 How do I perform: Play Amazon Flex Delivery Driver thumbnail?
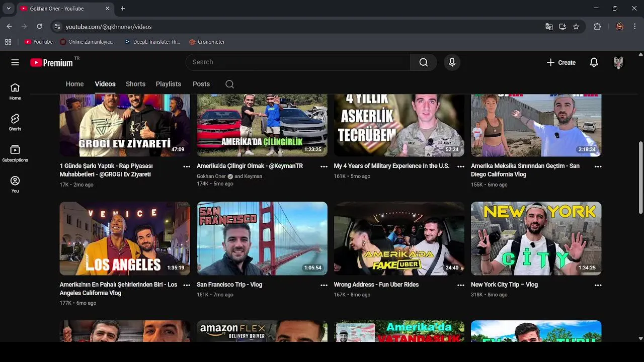pos(262,331)
